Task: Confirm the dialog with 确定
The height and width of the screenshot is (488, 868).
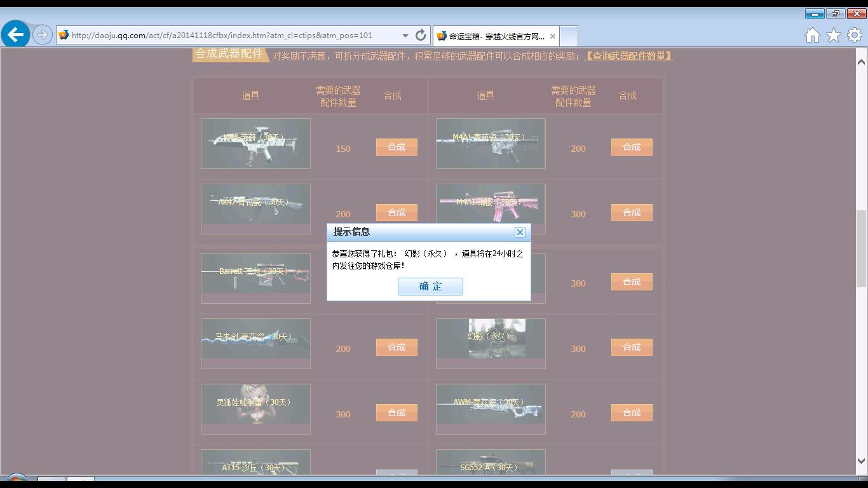Action: click(430, 287)
